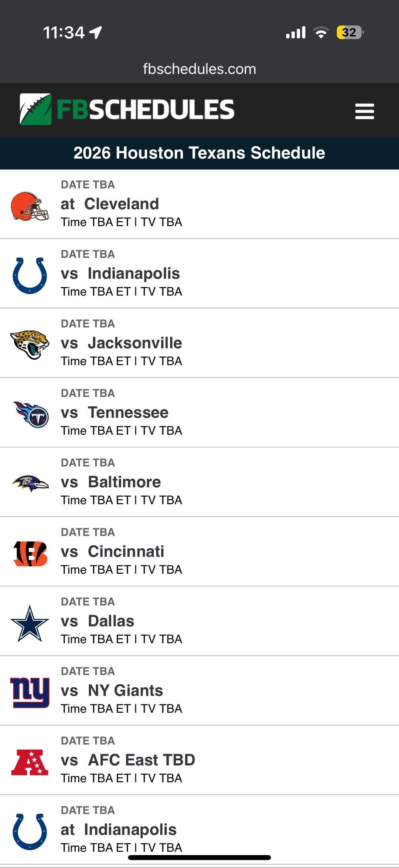Image resolution: width=399 pixels, height=868 pixels.
Task: Tap the fbschedules.com address bar
Action: (x=199, y=69)
